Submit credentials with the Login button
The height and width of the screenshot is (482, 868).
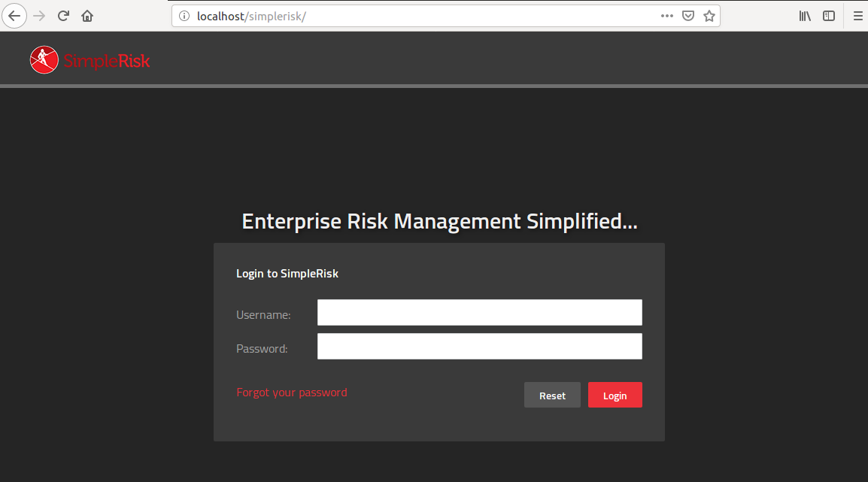pos(615,395)
